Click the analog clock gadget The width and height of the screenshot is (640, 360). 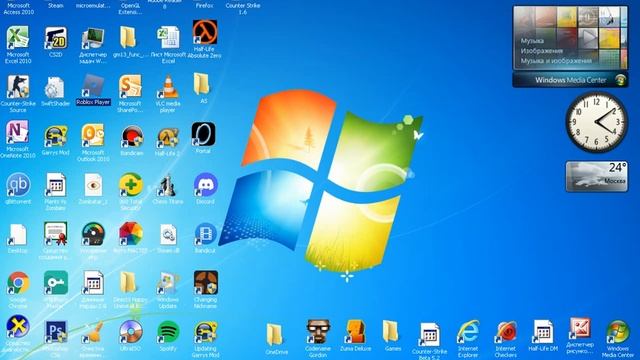coord(596,122)
